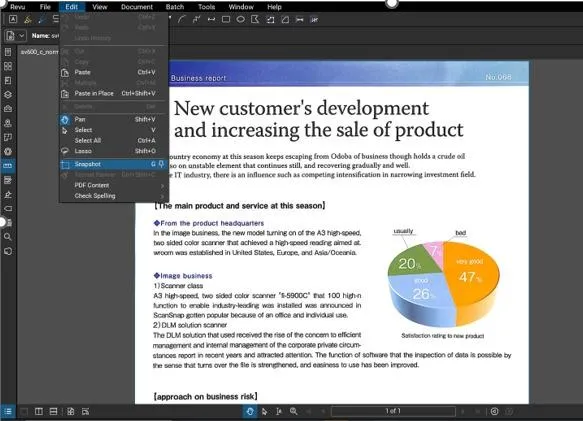Select the polyline tool
This screenshot has width=583, height=421.
pyautogui.click(x=196, y=20)
